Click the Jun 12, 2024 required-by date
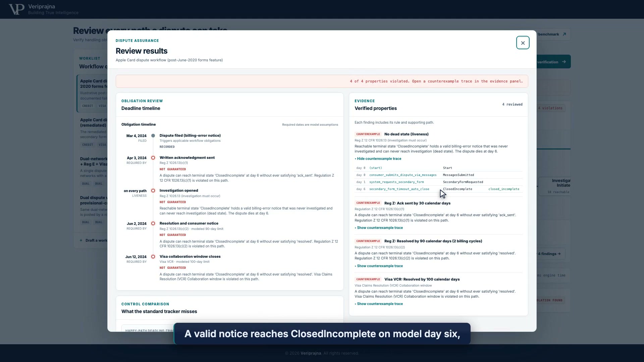This screenshot has height=362, width=644. click(x=136, y=257)
